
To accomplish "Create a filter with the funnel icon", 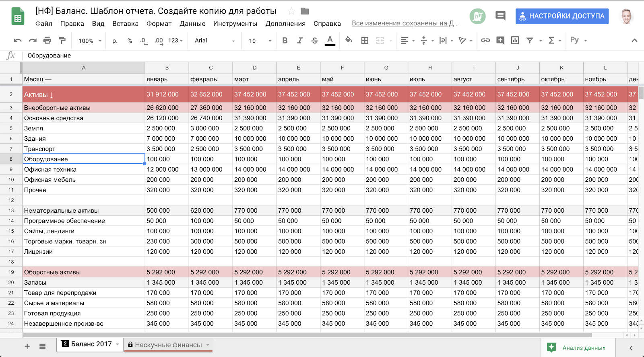I will (x=530, y=41).
